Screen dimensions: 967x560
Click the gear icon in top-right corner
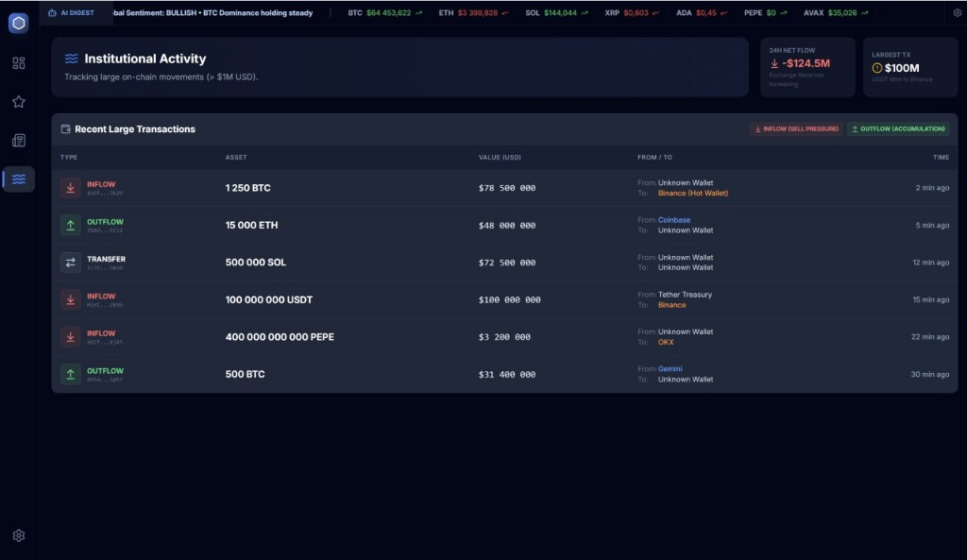coord(957,13)
